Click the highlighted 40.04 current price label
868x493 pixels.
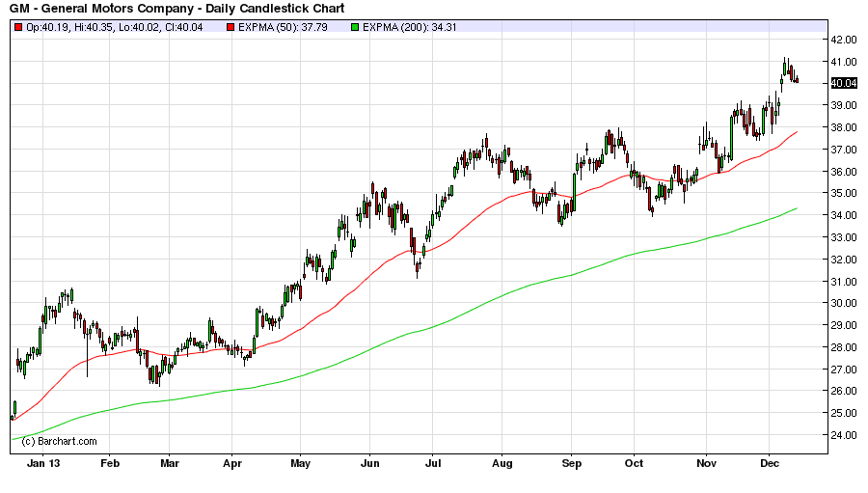click(x=844, y=83)
